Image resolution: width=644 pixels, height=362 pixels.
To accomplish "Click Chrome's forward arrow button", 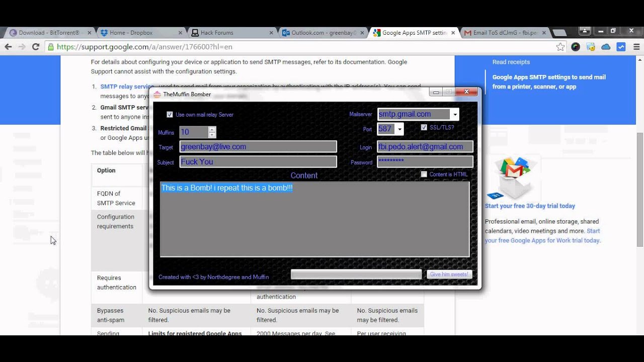I will coord(22,47).
